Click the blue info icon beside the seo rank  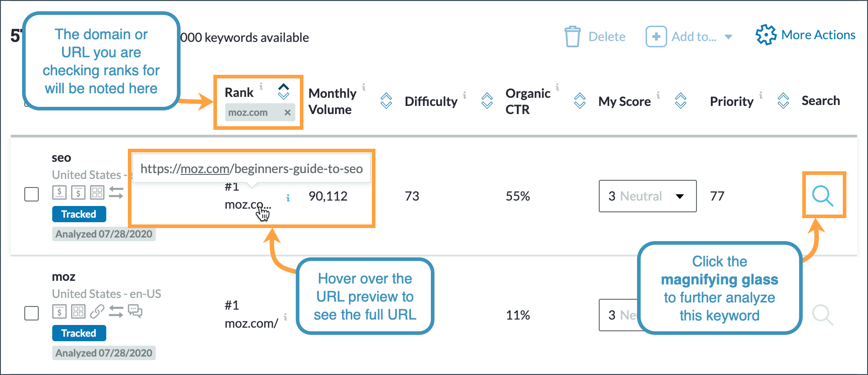288,198
